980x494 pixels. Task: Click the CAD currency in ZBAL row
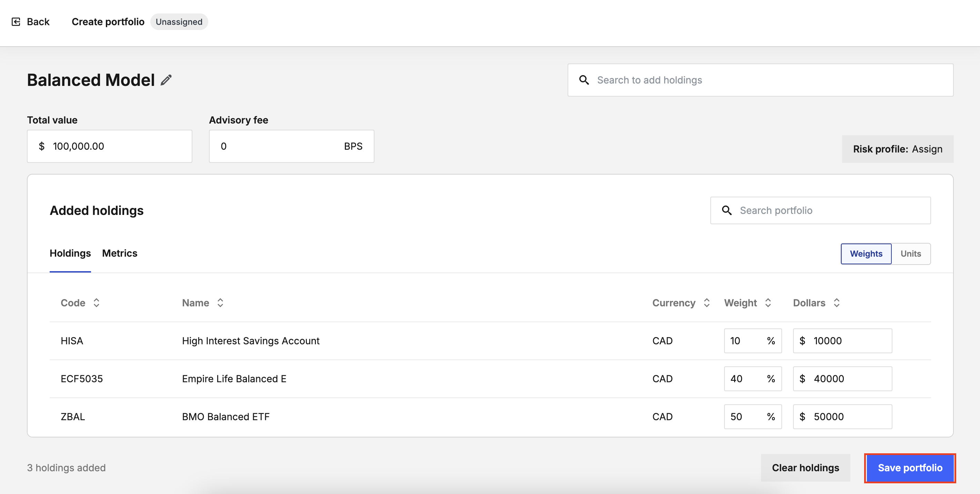(662, 417)
